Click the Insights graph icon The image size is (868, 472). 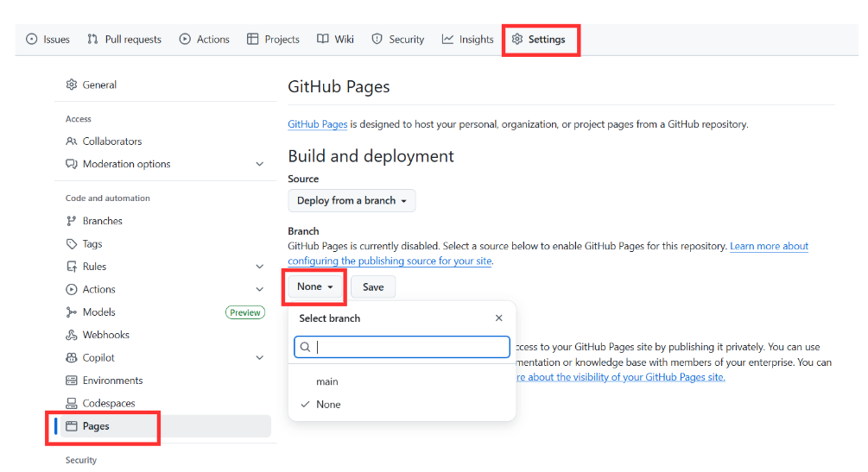[447, 40]
